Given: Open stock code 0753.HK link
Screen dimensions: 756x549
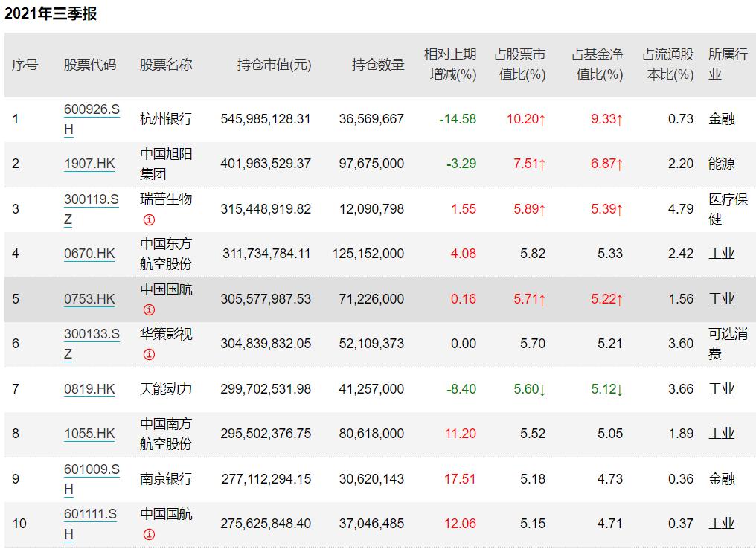Looking at the screenshot, I should pos(90,299).
